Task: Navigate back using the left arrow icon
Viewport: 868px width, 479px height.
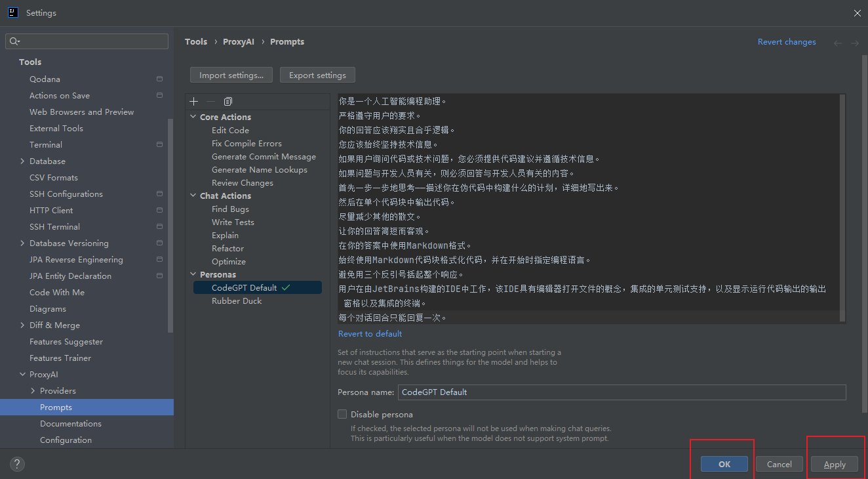Action: pos(837,42)
